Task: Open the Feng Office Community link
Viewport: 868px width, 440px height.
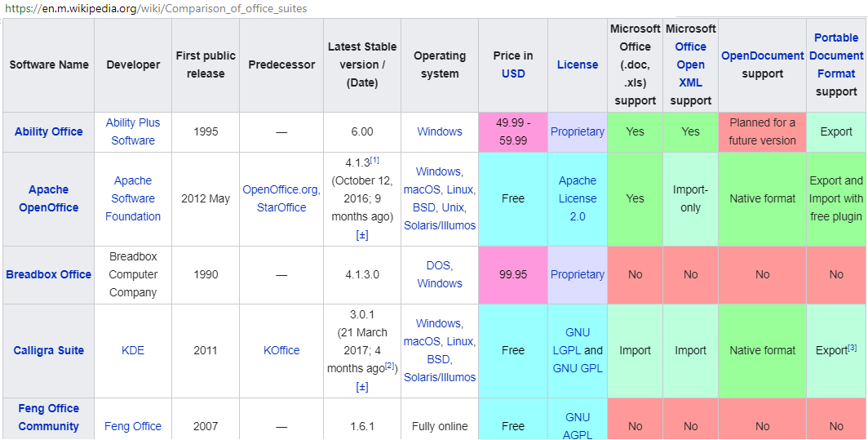Action: pos(48,417)
